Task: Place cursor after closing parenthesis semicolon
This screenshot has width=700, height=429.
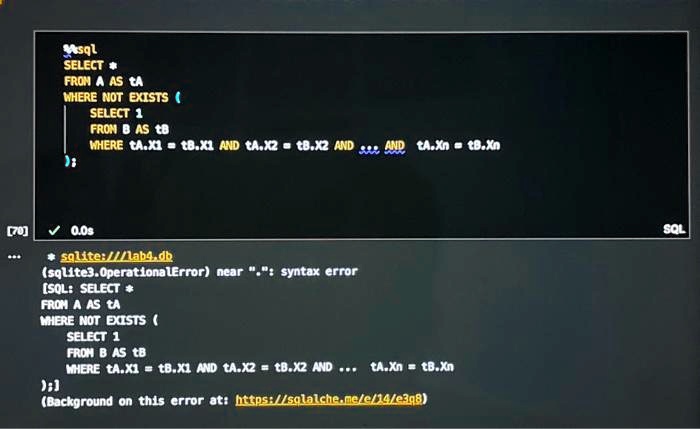Action: point(75,162)
